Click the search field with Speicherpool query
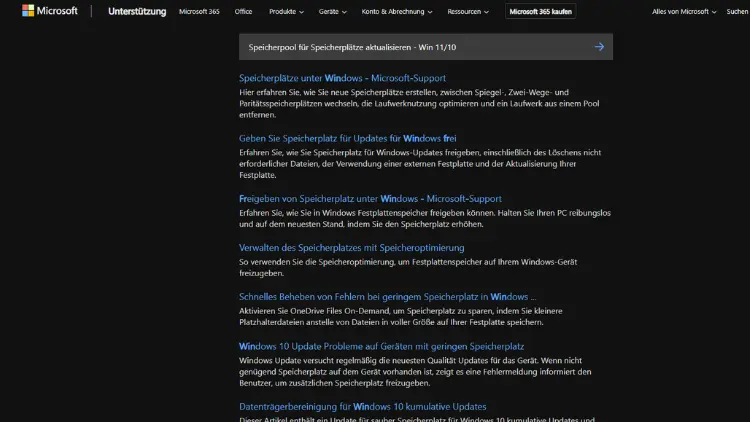This screenshot has width=750, height=422. pos(426,47)
